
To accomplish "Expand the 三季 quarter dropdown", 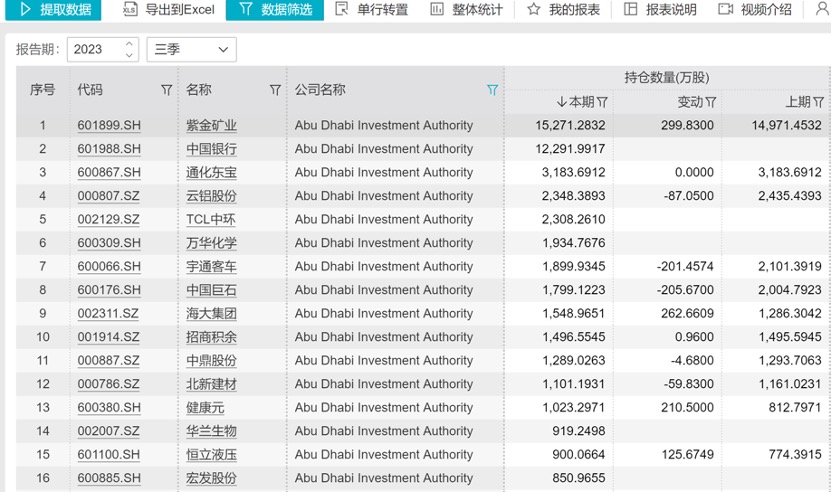I will pyautogui.click(x=191, y=49).
